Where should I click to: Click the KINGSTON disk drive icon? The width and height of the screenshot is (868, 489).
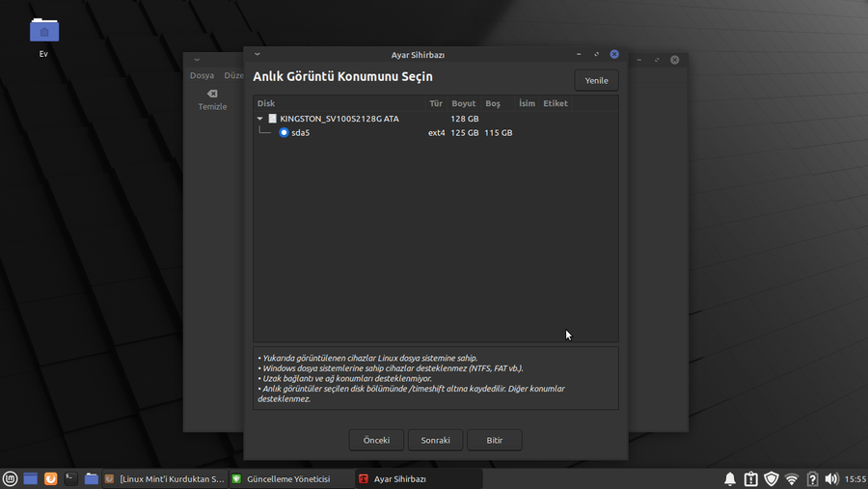tap(272, 119)
